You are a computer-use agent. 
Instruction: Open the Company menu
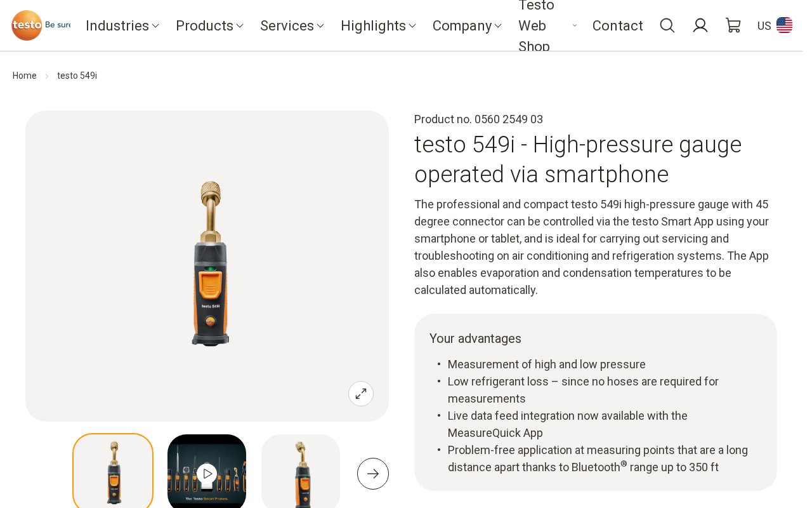(468, 26)
